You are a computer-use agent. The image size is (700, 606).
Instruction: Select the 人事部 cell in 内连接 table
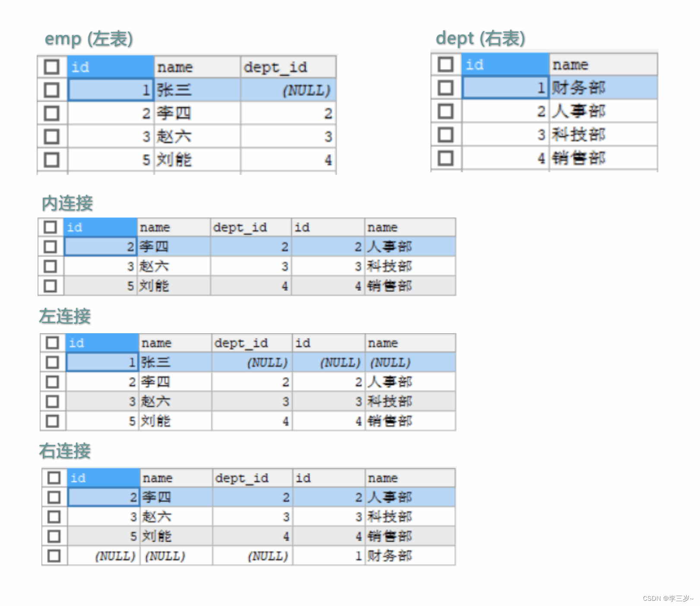(410, 246)
